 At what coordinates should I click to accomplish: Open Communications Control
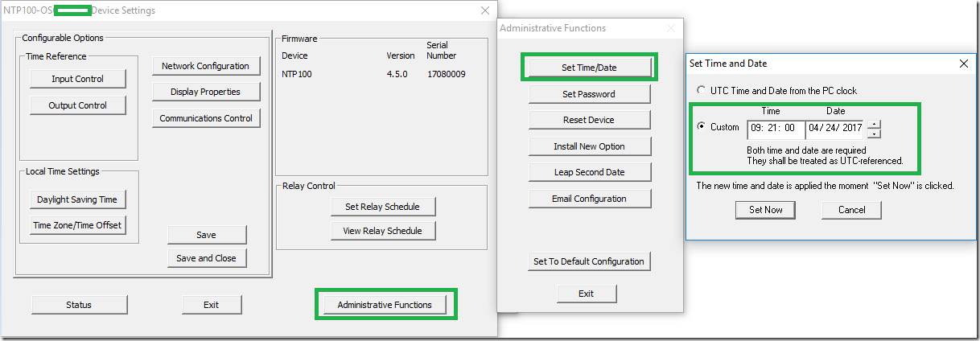click(205, 118)
